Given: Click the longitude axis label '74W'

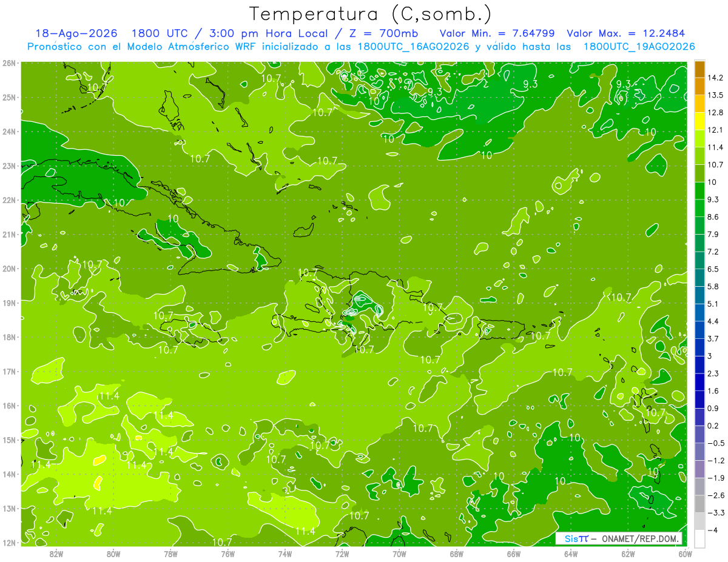Looking at the screenshot, I should (285, 554).
